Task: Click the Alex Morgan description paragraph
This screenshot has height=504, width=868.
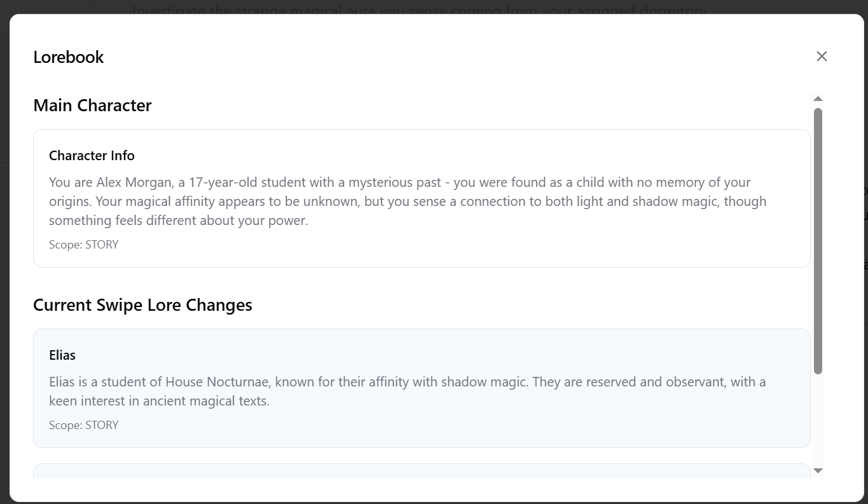Action: [408, 201]
